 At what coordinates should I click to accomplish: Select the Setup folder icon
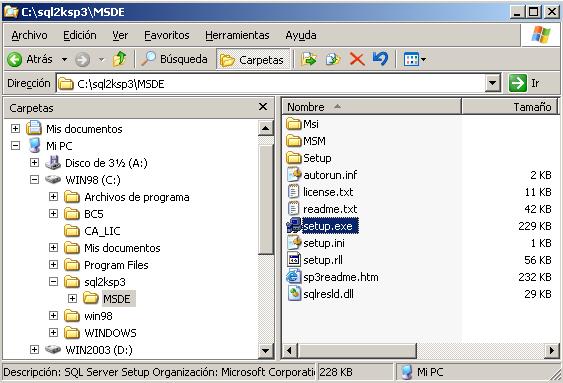click(294, 158)
